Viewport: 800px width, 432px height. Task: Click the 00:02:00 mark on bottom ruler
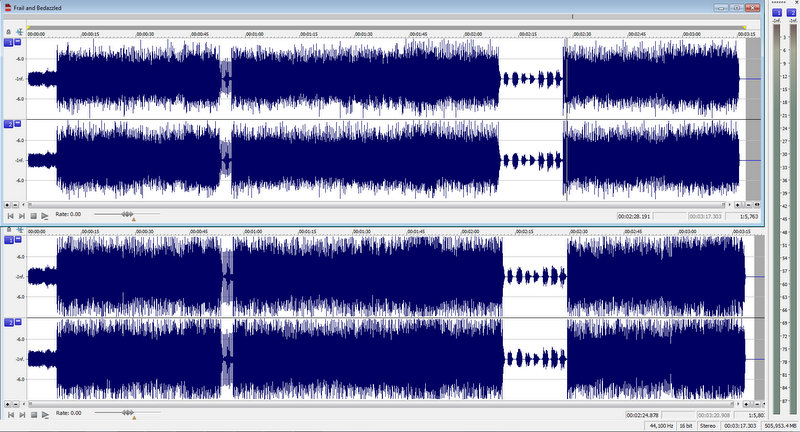click(470, 232)
